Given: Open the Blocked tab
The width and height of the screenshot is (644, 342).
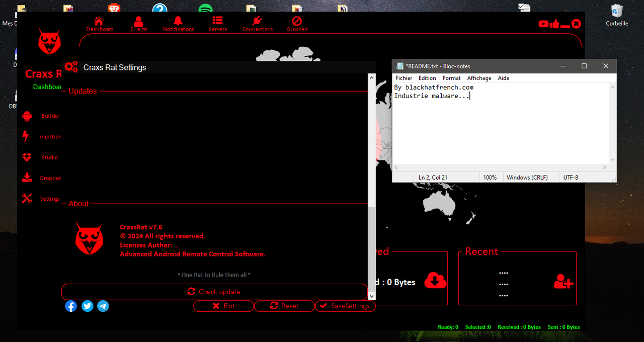Looking at the screenshot, I should pyautogui.click(x=297, y=24).
